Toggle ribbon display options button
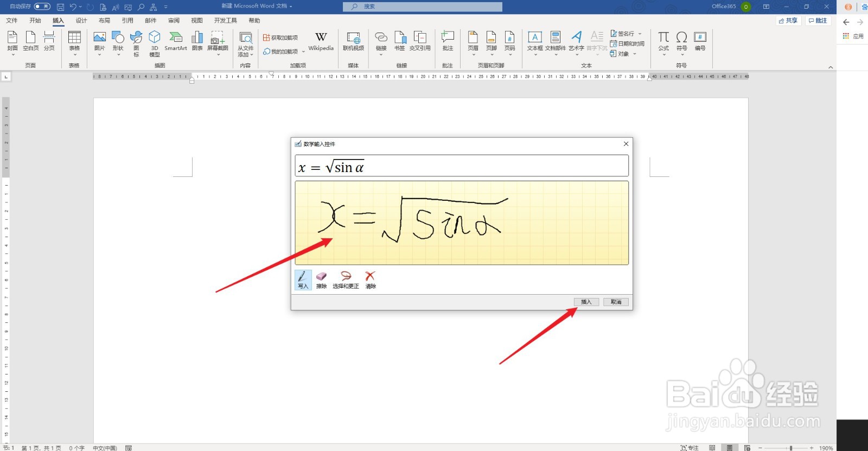The width and height of the screenshot is (868, 451). click(766, 7)
